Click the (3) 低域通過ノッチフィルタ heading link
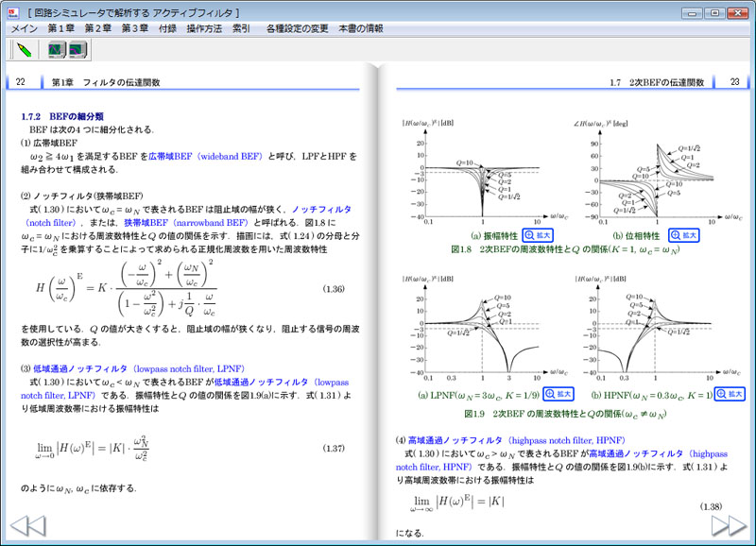This screenshot has height=546, width=756. click(139, 368)
